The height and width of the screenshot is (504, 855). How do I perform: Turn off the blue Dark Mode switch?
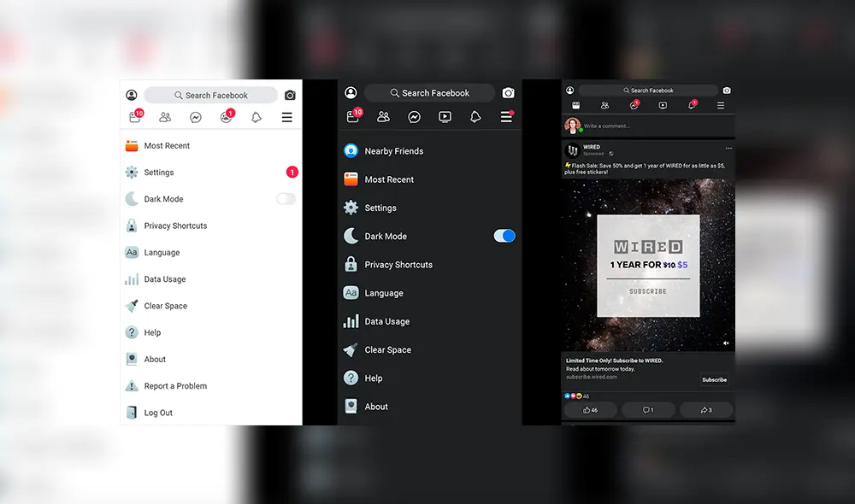coord(504,237)
